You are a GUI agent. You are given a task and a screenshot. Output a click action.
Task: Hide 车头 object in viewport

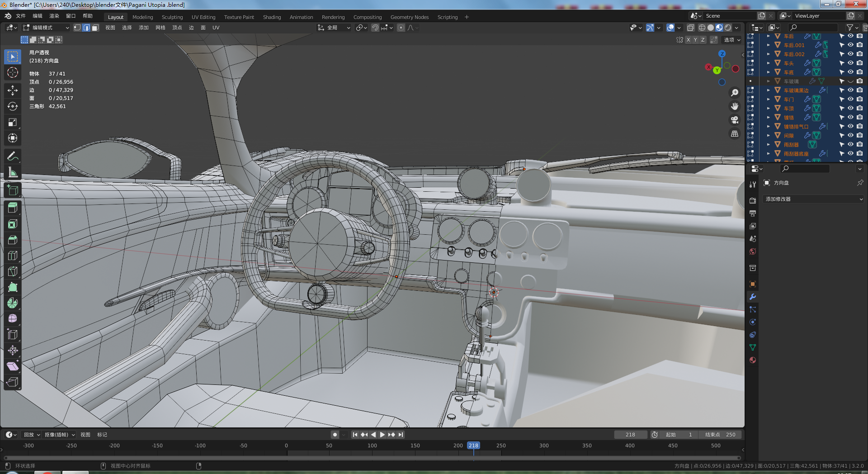point(850,63)
